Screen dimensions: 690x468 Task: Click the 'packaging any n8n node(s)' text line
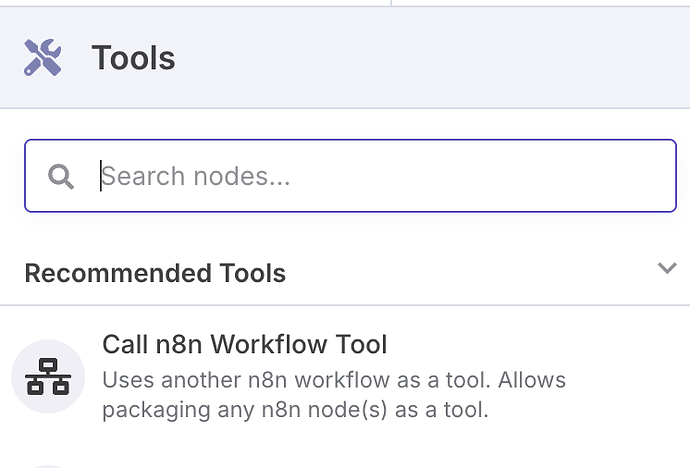click(295, 410)
